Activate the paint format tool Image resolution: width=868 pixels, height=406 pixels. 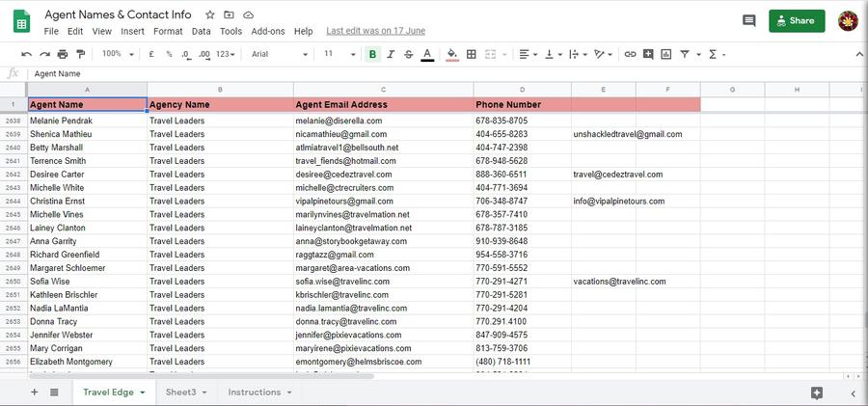point(81,54)
